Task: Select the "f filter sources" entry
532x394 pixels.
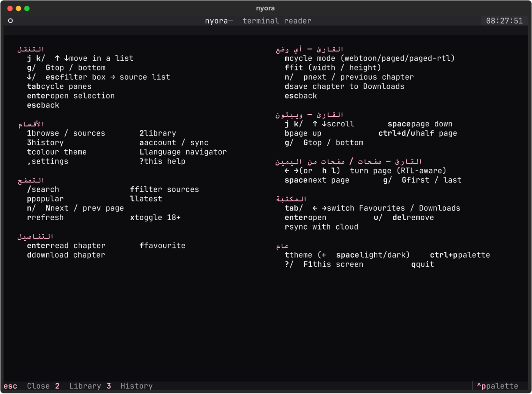Action: click(x=165, y=189)
